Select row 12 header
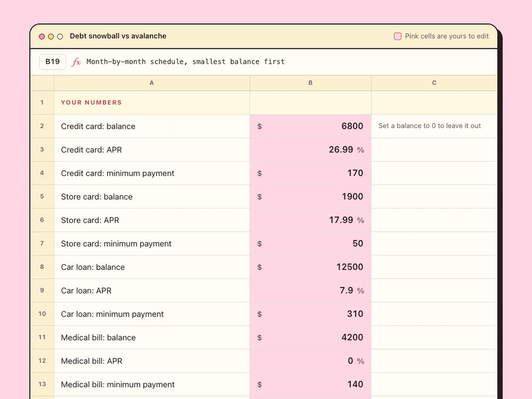Screen dimensions: 532x399 tap(42, 361)
